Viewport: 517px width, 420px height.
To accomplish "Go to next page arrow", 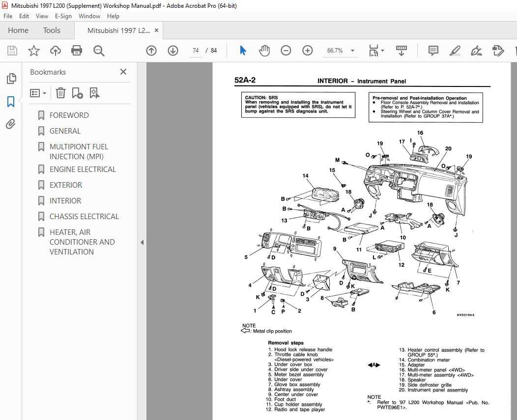I will [x=173, y=51].
